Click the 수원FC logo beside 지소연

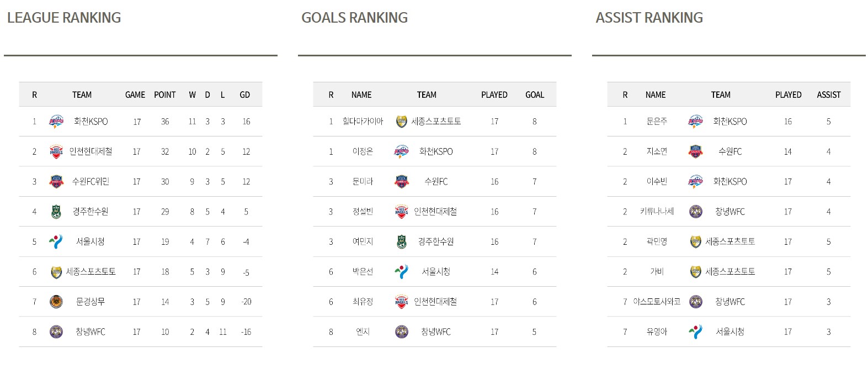coord(696,151)
